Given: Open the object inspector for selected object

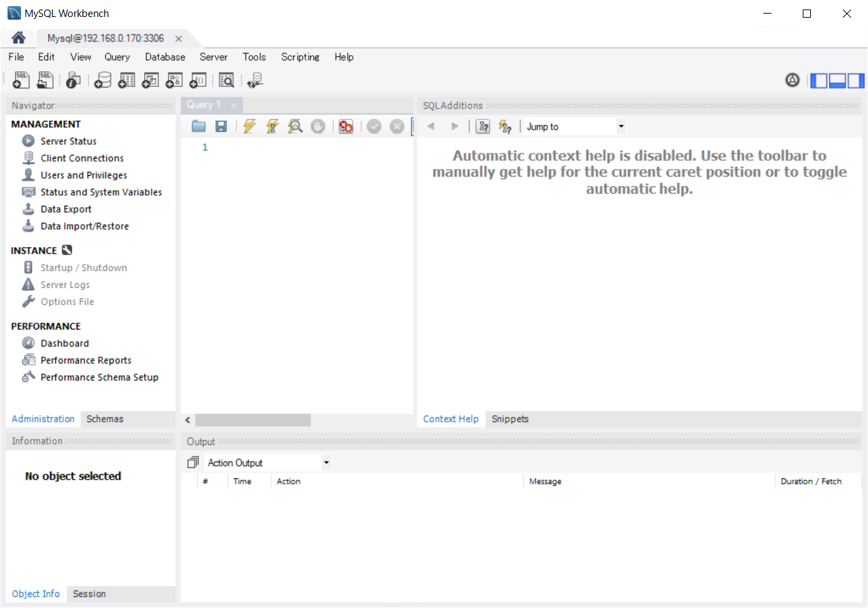Looking at the screenshot, I should click(x=73, y=80).
